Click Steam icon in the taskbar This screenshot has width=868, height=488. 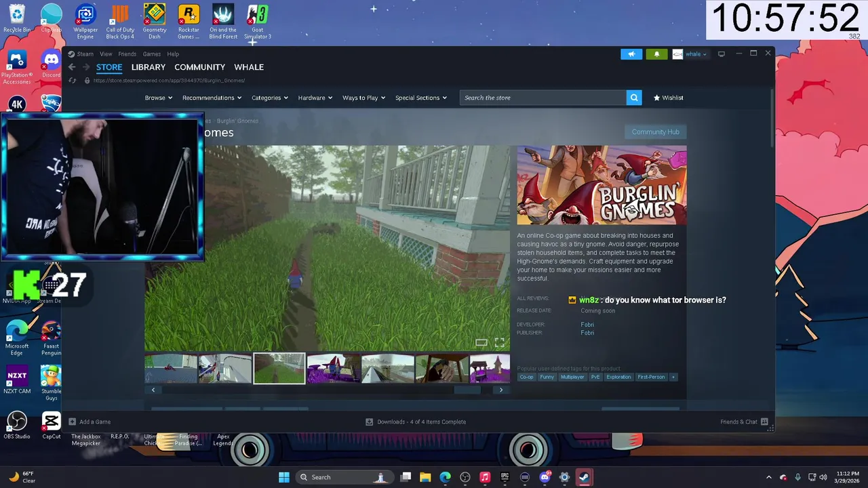(584, 477)
